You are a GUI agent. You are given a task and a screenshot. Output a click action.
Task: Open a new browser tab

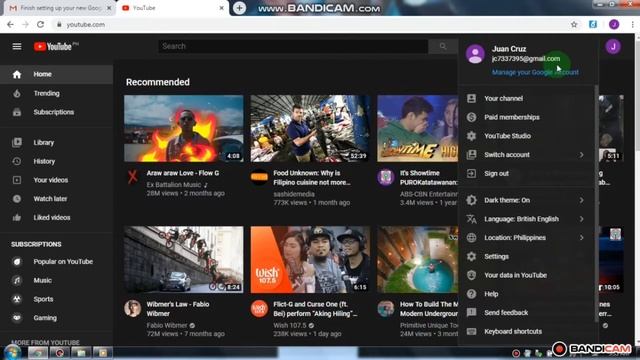coord(239,8)
